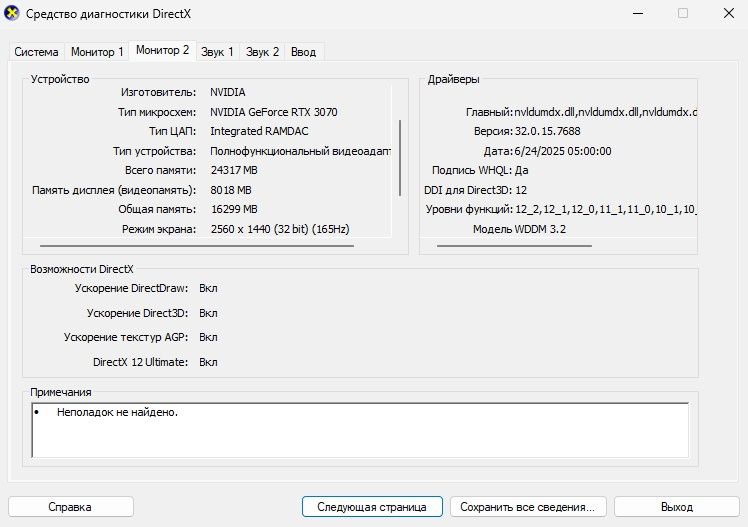748x527 pixels.
Task: Click the Подпись WHQL value Да
Action: 521,170
